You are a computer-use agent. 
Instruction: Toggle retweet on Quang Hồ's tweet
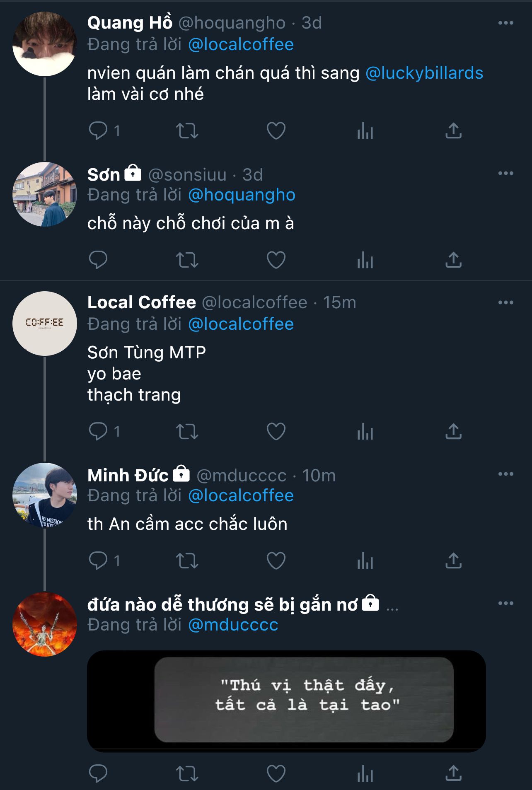pyautogui.click(x=187, y=131)
